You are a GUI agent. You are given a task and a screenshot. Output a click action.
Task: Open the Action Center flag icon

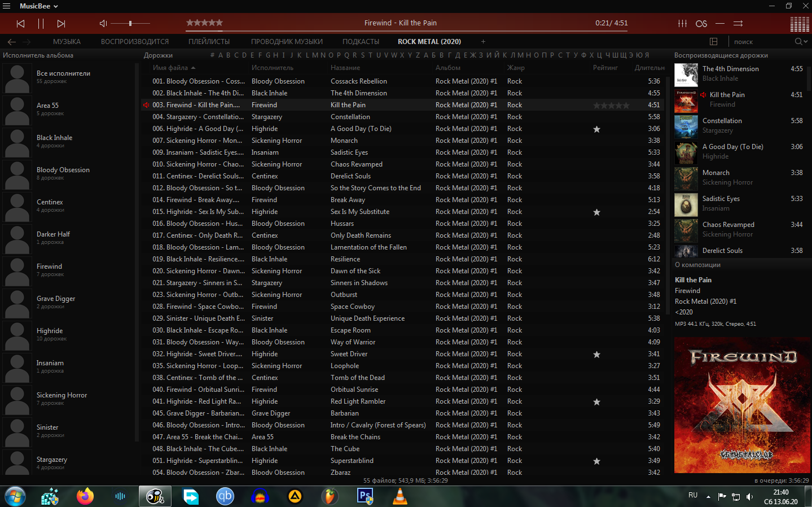coord(722,496)
